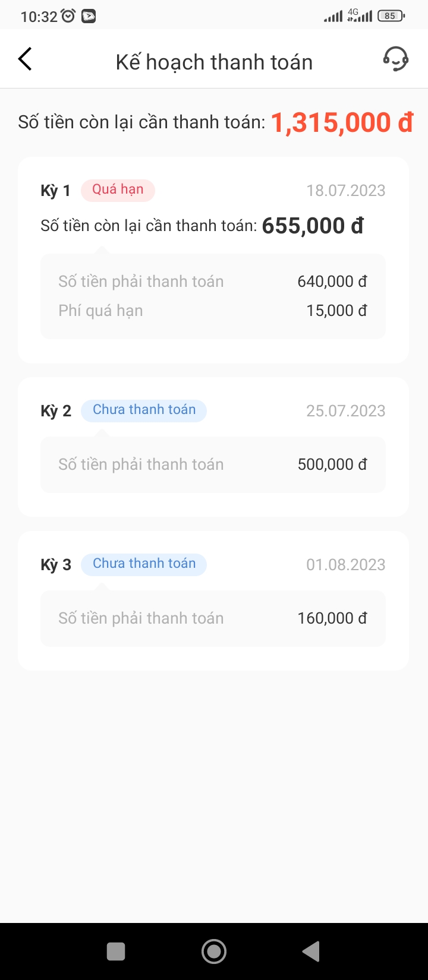Tap the red "Quá hạn" badge
Screen dimensions: 428x980
pos(118,190)
